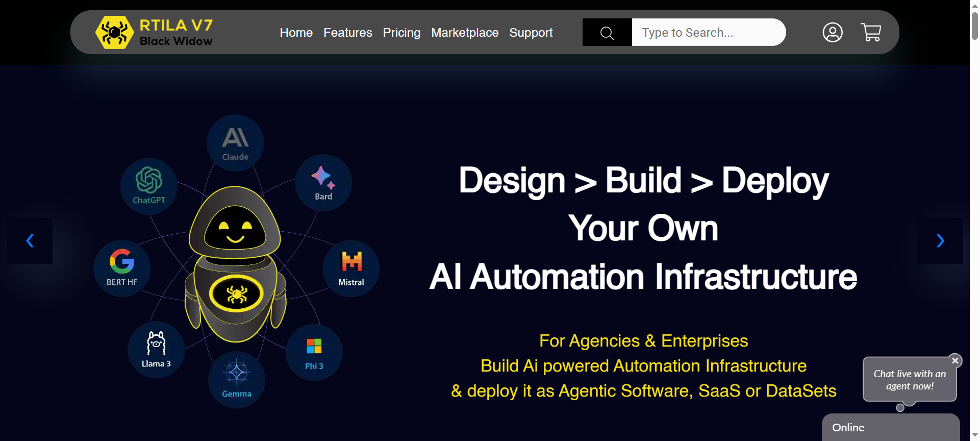Select the Phi 3 Microsoft icon

(x=314, y=352)
